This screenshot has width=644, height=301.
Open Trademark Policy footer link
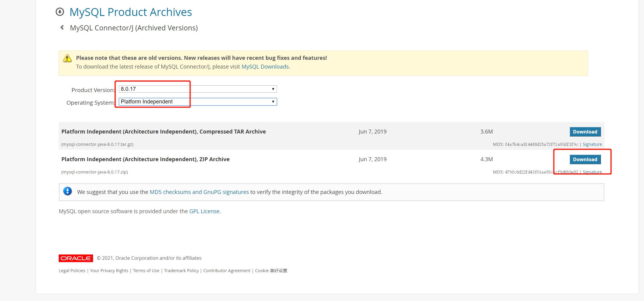(181, 271)
